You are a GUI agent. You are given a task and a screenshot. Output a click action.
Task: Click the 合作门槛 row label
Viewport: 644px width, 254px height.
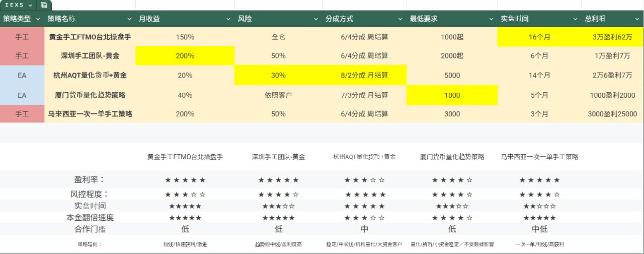90,229
